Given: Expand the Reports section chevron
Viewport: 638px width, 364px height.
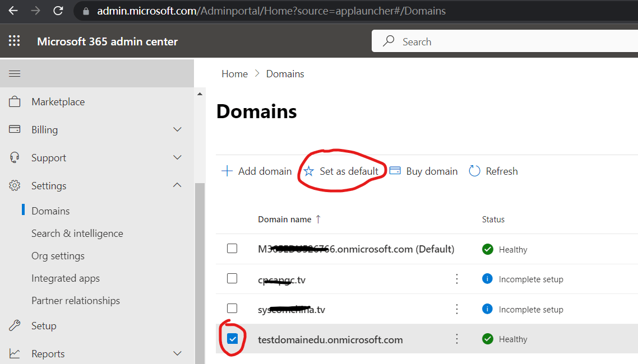Looking at the screenshot, I should pyautogui.click(x=177, y=353).
